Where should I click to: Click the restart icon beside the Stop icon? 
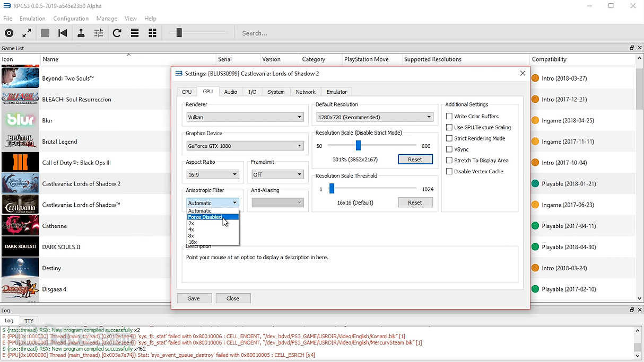pyautogui.click(x=63, y=33)
